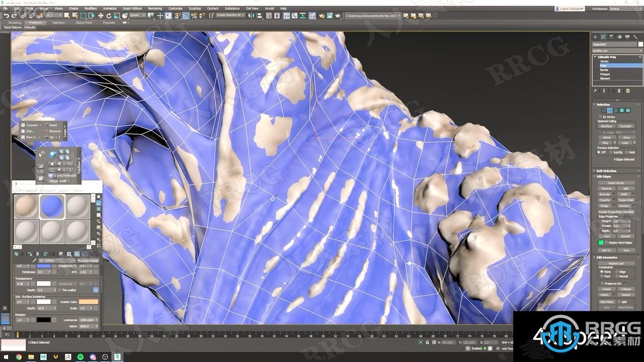Screen dimensions: 644x362
Task: Click the Backface culling button
Action: 606,126
